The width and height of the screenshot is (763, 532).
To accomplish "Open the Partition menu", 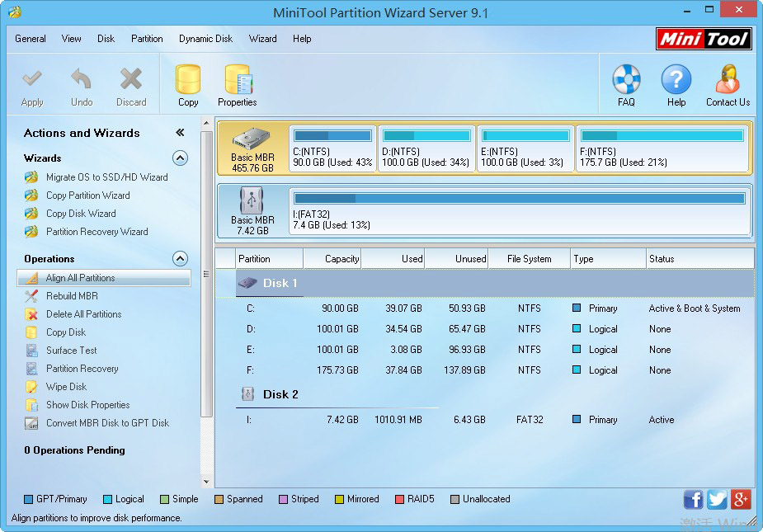I will 147,39.
